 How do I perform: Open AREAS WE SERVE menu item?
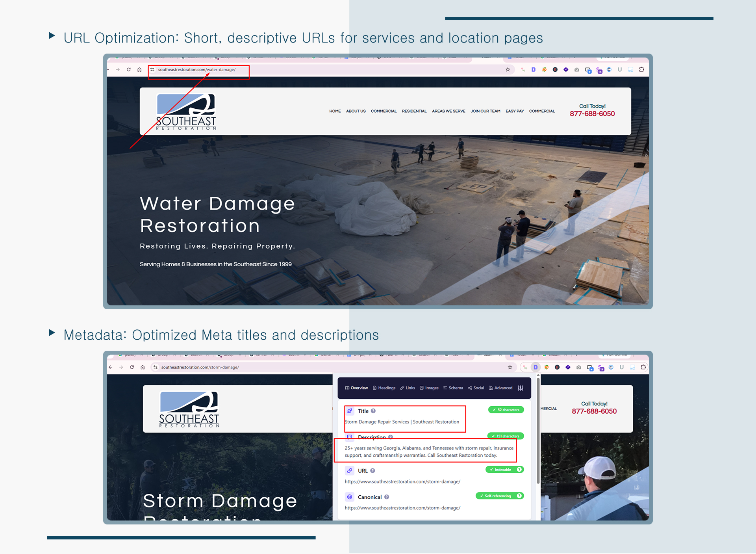tap(448, 111)
